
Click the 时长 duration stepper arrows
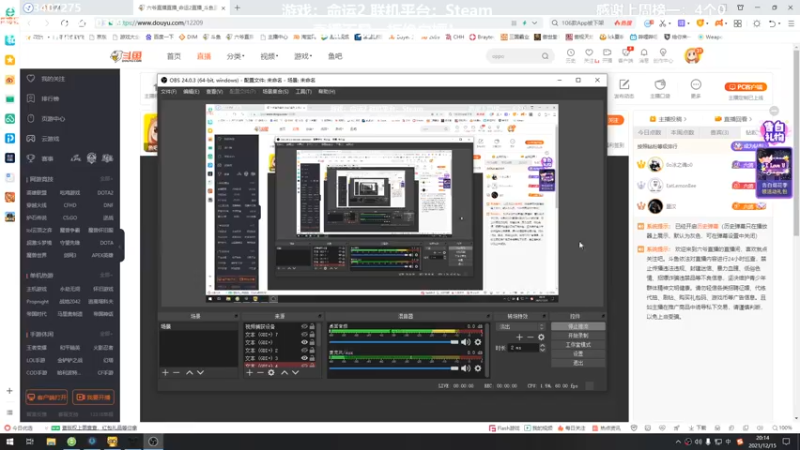[542, 348]
